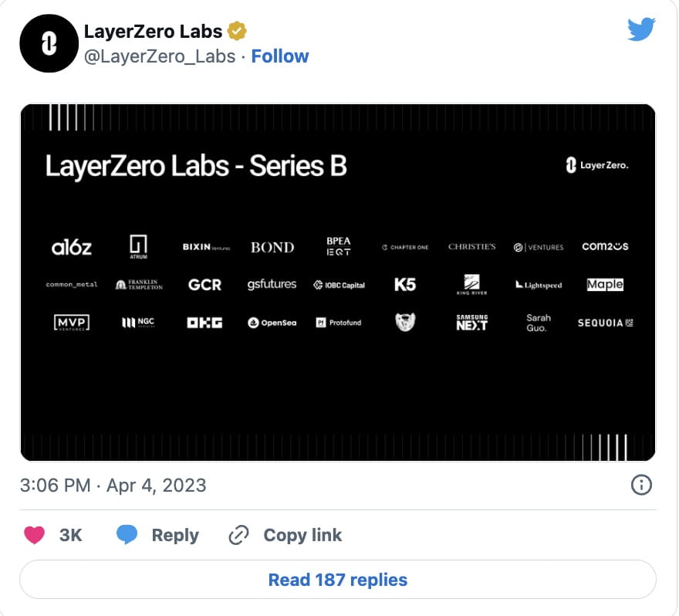Click the Twitter bird icon
The height and width of the screenshot is (616, 679).
coord(641,30)
